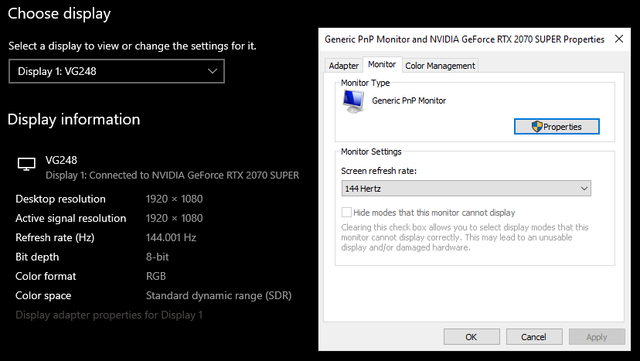Click the Standard dynamic range (SDR) value
The image size is (640, 361).
pyautogui.click(x=219, y=296)
